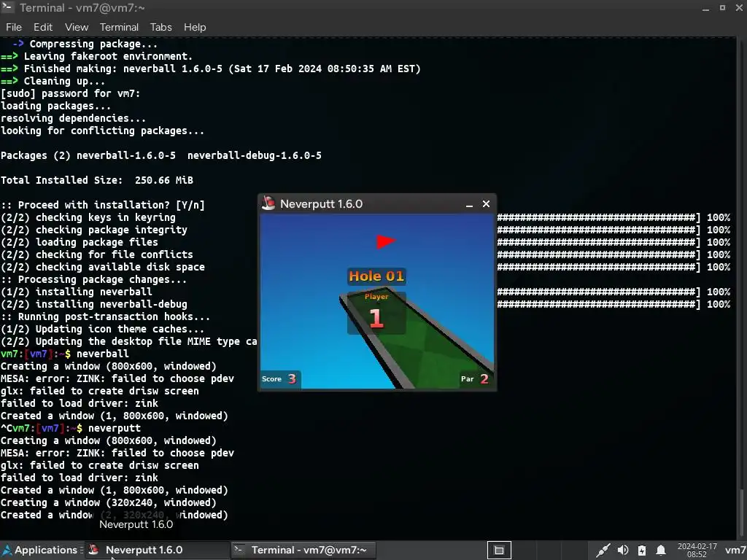Maximize the Terminal window

[x=722, y=7]
